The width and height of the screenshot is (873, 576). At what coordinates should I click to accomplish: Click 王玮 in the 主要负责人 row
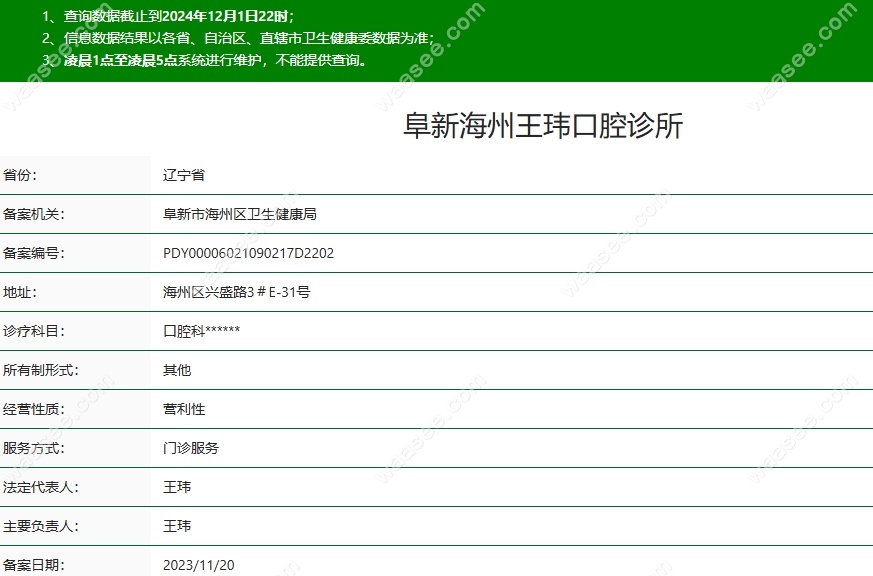pyautogui.click(x=177, y=526)
